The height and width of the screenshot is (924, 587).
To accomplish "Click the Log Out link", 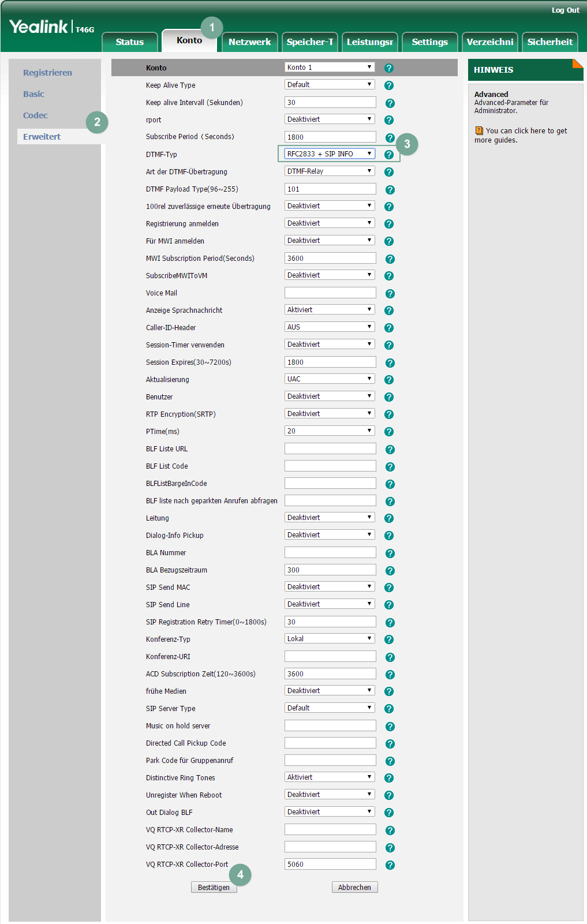I will click(565, 10).
